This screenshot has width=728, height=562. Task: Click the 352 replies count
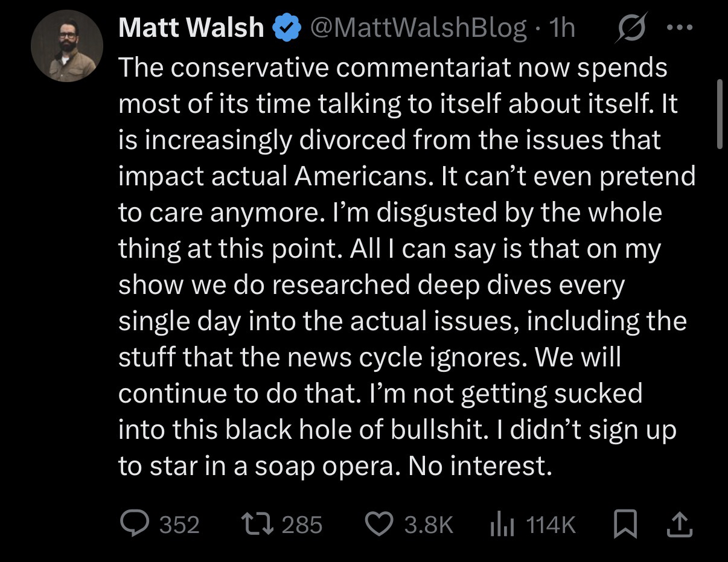(x=179, y=525)
